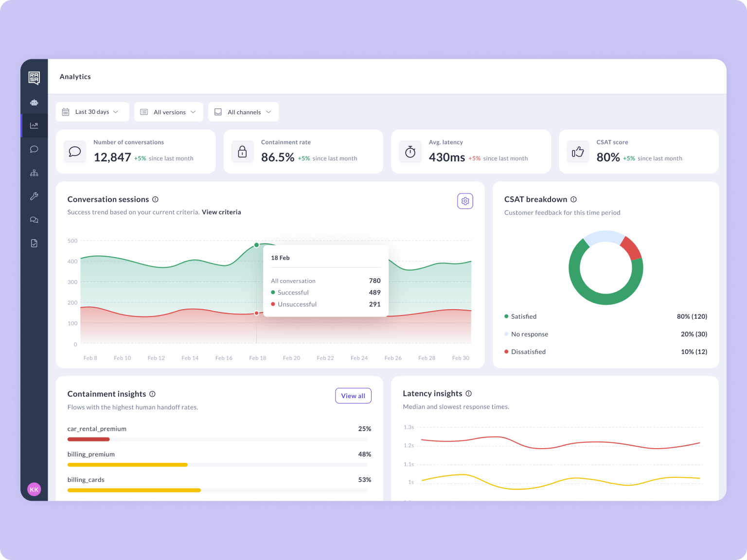Click the Rasa logo in the sidebar
Viewport: 747px width, 560px height.
34,78
